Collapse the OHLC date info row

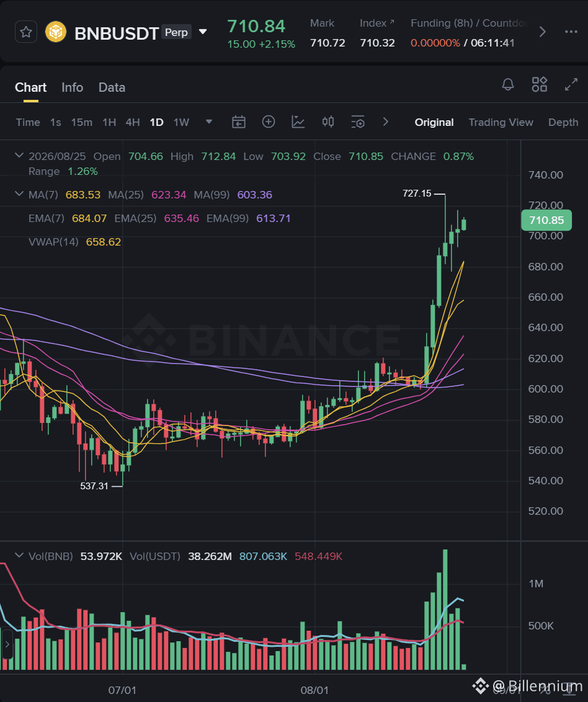click(19, 156)
